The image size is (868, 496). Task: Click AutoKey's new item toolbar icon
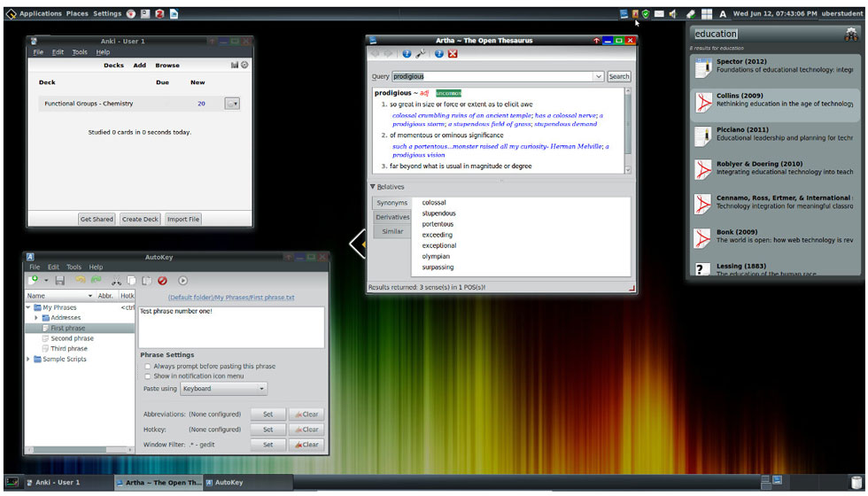pos(34,281)
